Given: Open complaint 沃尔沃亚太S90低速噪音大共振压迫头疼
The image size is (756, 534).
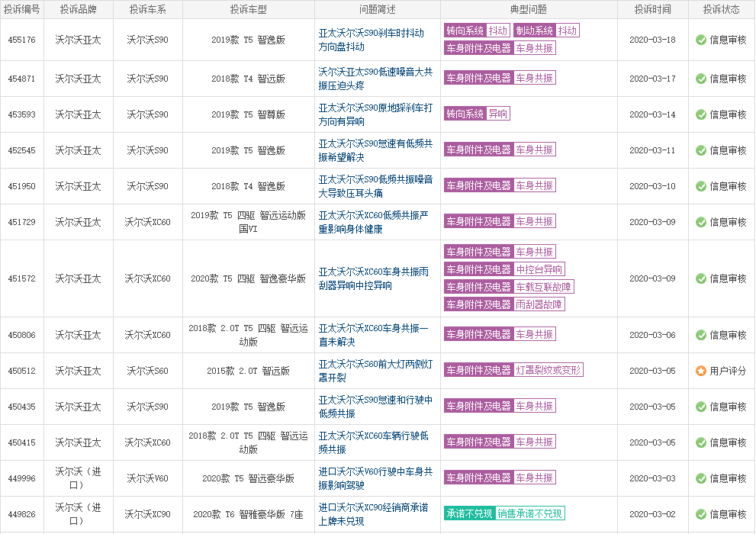Looking at the screenshot, I should pos(375,79).
